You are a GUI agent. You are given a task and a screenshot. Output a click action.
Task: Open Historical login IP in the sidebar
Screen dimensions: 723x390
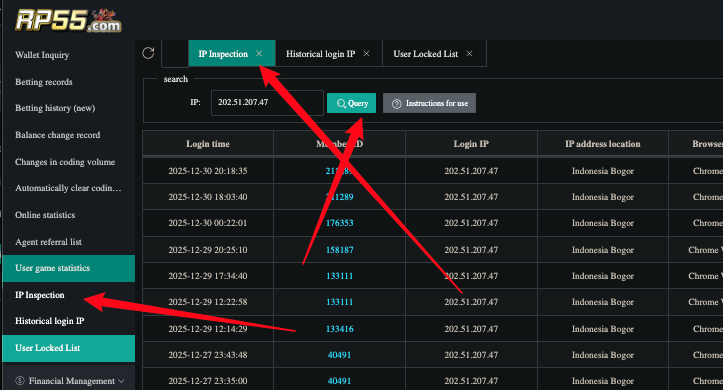49,321
